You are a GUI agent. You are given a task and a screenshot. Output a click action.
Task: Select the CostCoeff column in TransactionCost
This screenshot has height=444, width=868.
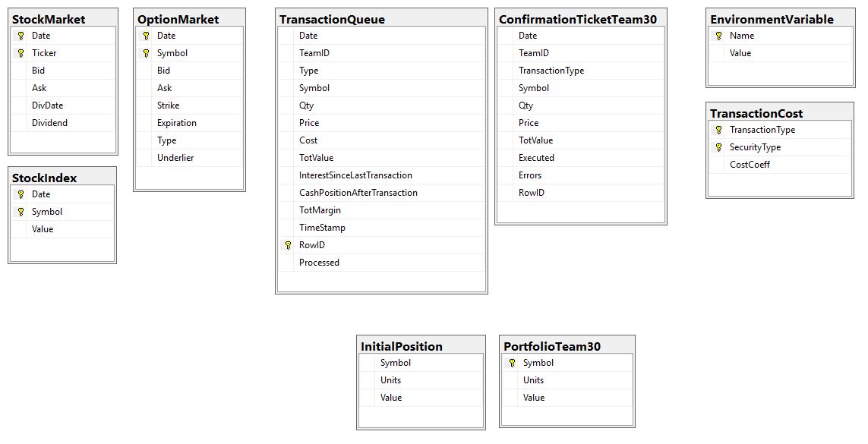(750, 165)
